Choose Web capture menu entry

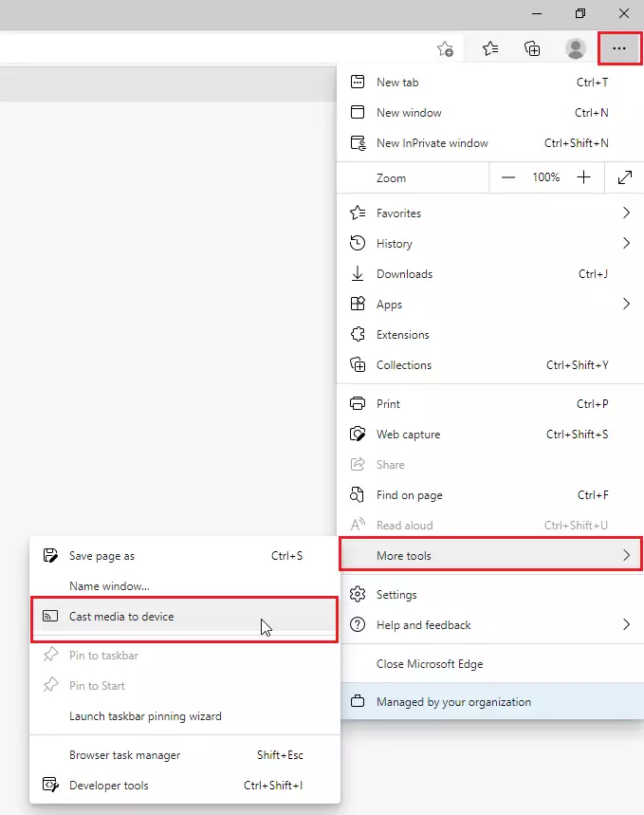490,434
